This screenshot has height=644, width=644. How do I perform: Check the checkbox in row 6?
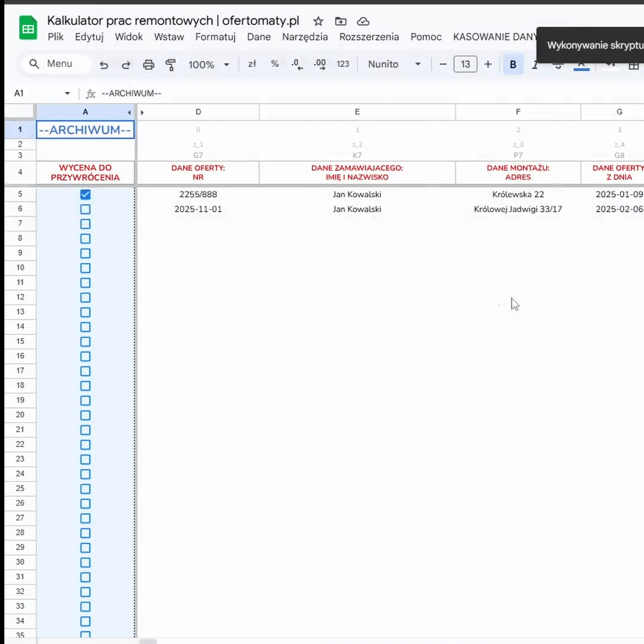(85, 209)
